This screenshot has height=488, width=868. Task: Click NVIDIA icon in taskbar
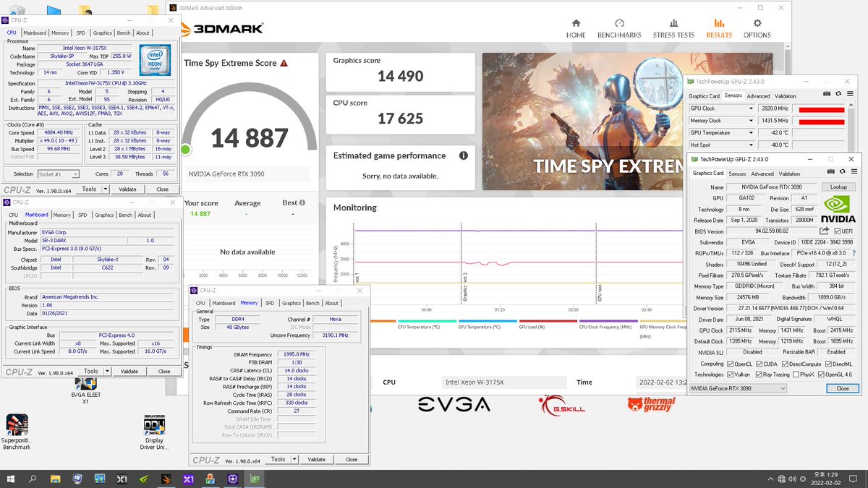[144, 479]
